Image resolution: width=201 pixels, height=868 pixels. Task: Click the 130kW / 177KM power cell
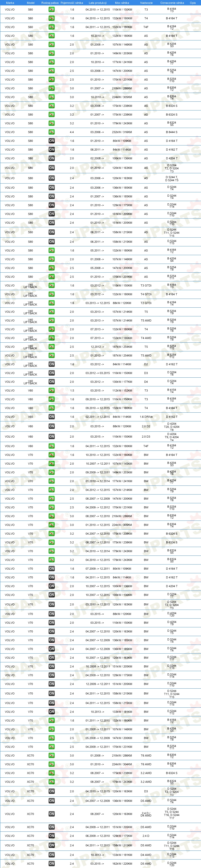122,382
